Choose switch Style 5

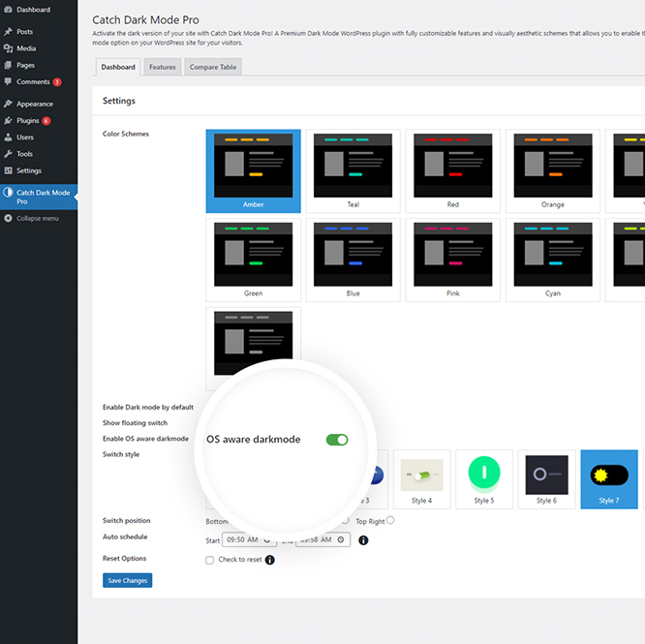point(484,479)
